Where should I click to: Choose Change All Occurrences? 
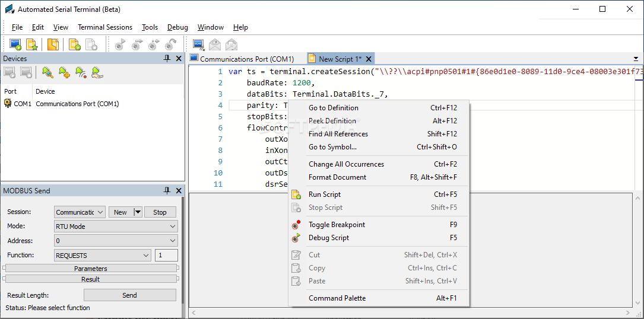click(379, 164)
